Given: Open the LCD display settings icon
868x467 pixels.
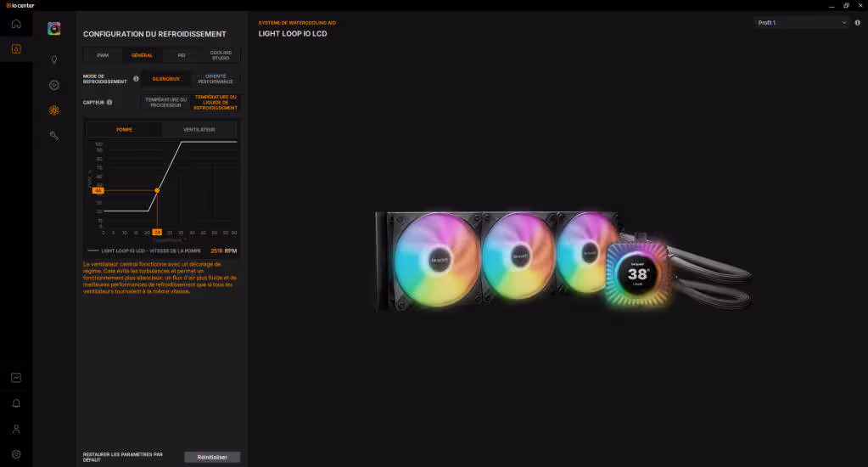Looking at the screenshot, I should pyautogui.click(x=53, y=85).
